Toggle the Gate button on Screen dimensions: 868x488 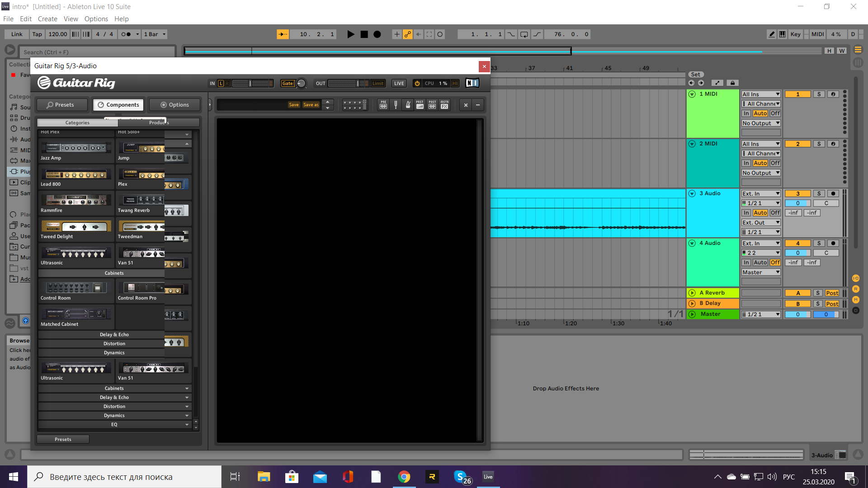pyautogui.click(x=288, y=83)
